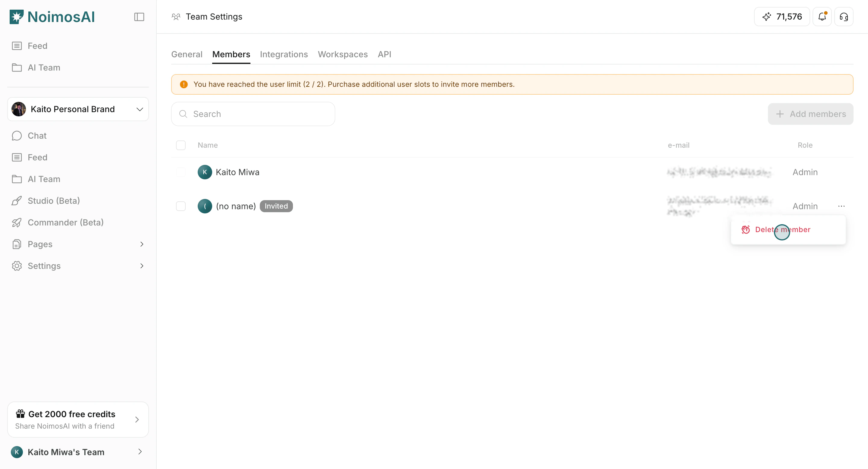Viewport: 868px width, 469px height.
Task: Open notifications bell
Action: (822, 17)
